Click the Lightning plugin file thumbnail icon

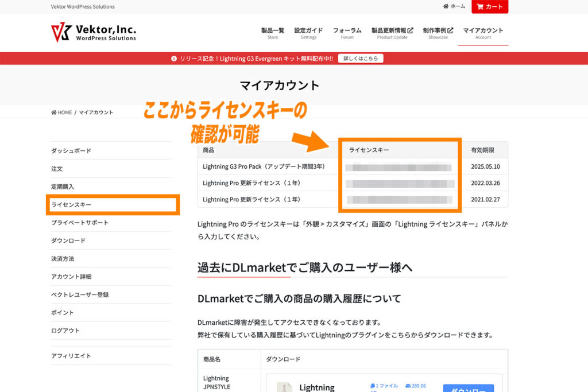click(285, 387)
